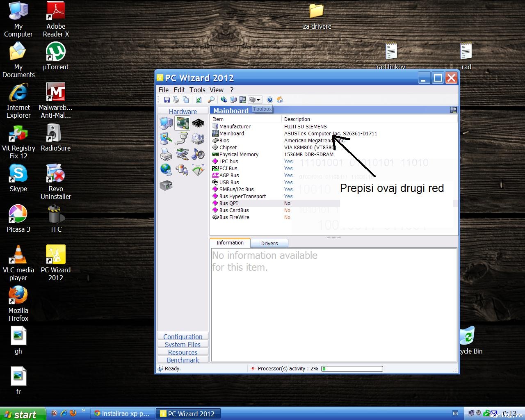Click the magnifying glass search toolbar icon
The width and height of the screenshot is (525, 420).
click(x=211, y=100)
